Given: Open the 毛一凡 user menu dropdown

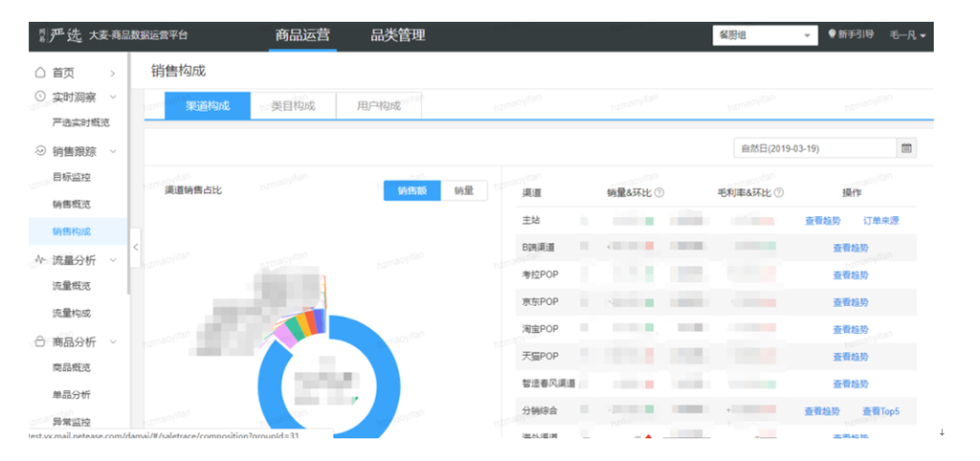Looking at the screenshot, I should tap(907, 35).
